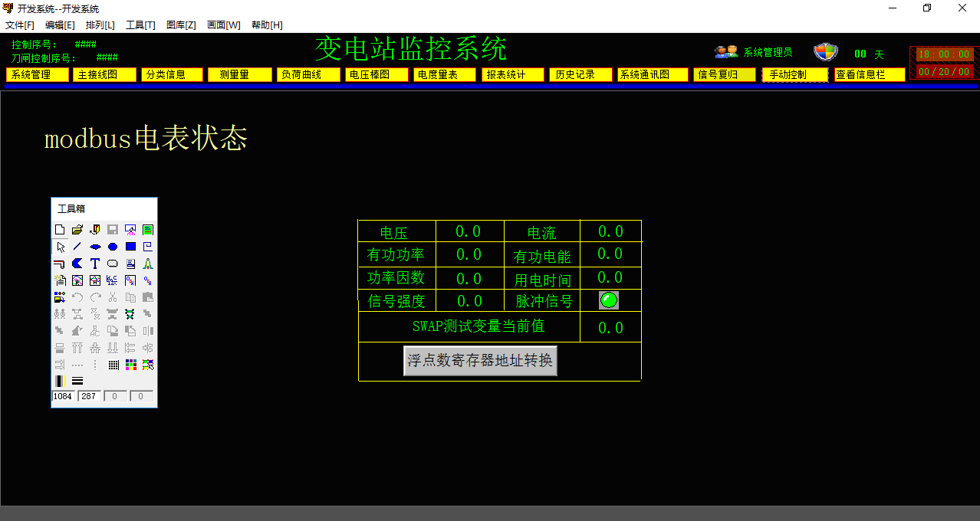Select the arrow pointer tool
The width and height of the screenshot is (980, 521).
coord(60,247)
